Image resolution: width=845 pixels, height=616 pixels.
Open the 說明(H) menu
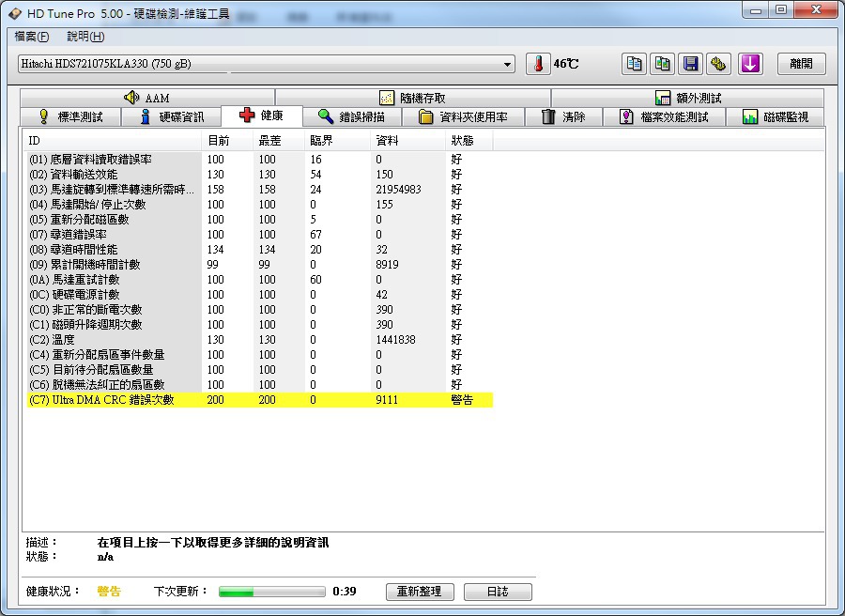tap(85, 36)
